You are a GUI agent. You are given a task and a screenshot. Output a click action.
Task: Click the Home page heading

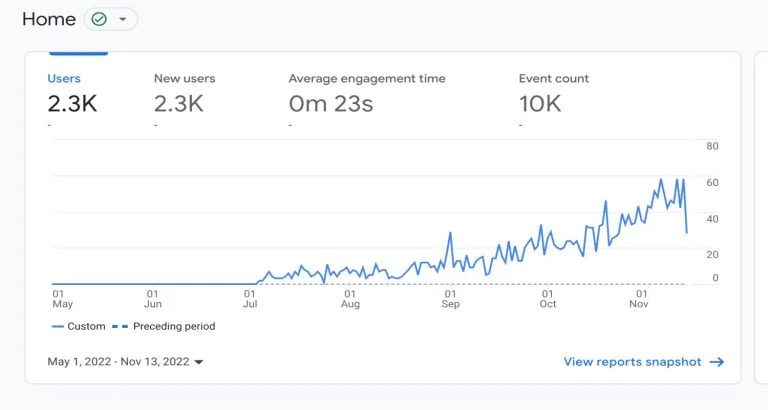(x=48, y=19)
